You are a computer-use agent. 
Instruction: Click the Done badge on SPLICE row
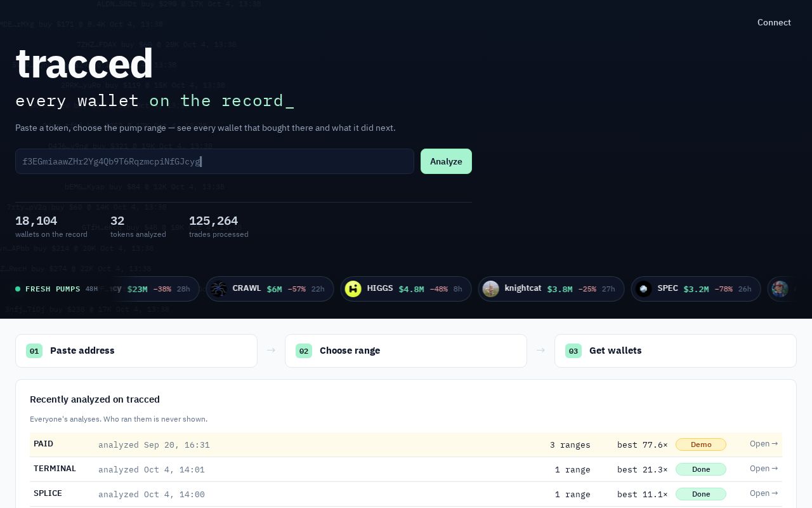coord(701,494)
